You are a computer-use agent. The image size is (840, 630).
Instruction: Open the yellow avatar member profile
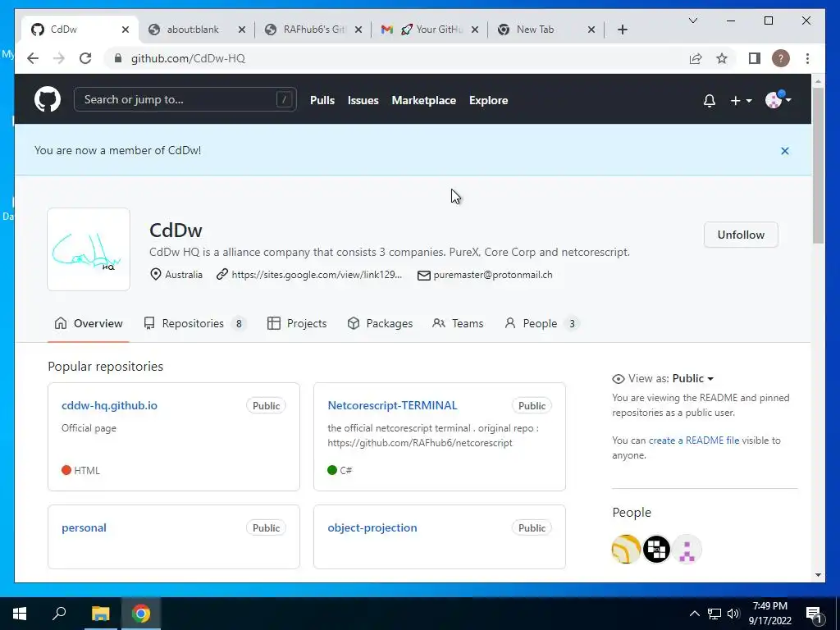(626, 549)
